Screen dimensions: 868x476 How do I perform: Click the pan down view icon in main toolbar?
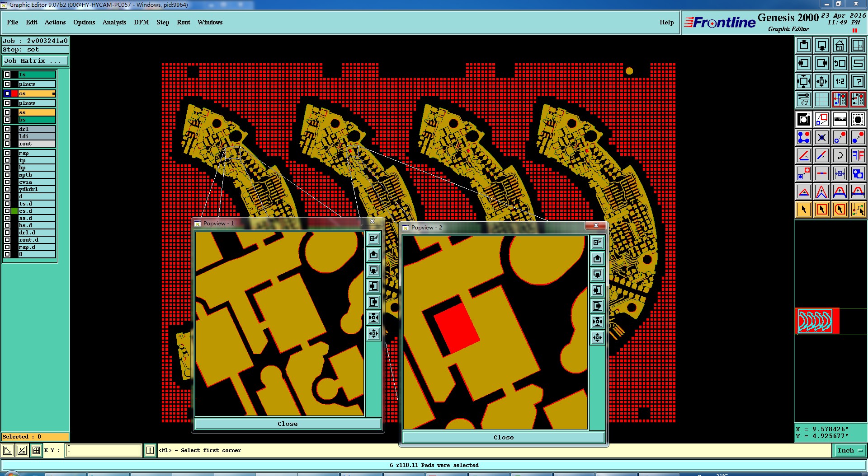pos(822,45)
